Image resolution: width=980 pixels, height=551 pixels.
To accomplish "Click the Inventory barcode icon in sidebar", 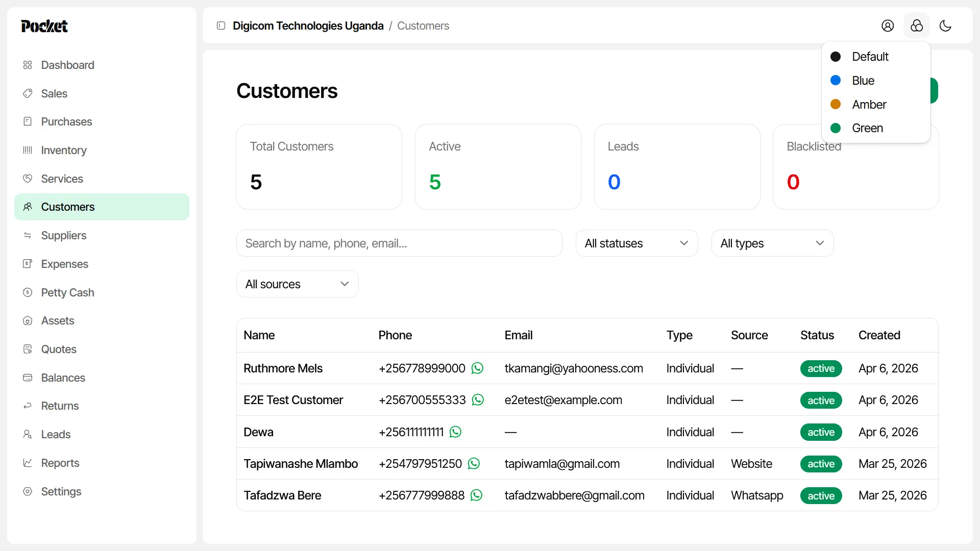I will pyautogui.click(x=28, y=150).
